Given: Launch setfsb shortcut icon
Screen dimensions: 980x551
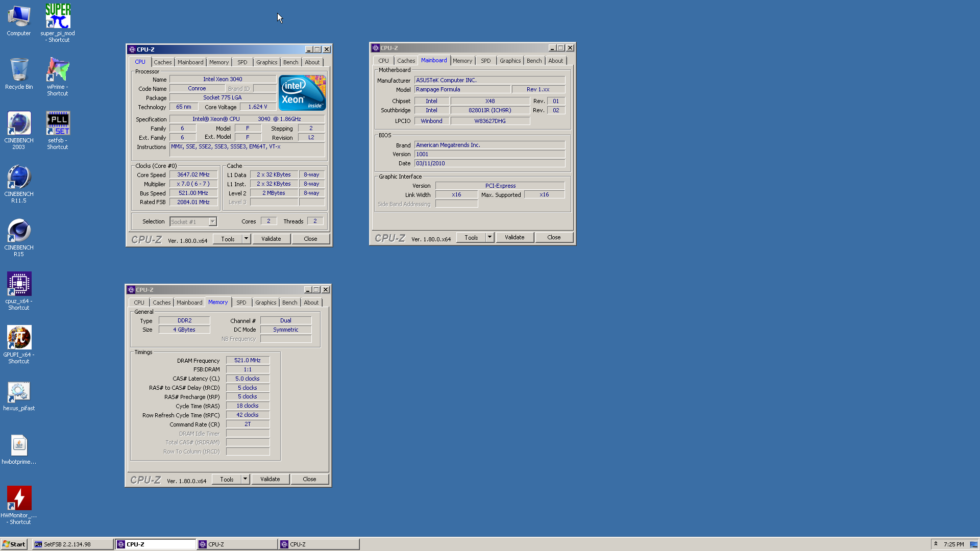Looking at the screenshot, I should pos(58,131).
